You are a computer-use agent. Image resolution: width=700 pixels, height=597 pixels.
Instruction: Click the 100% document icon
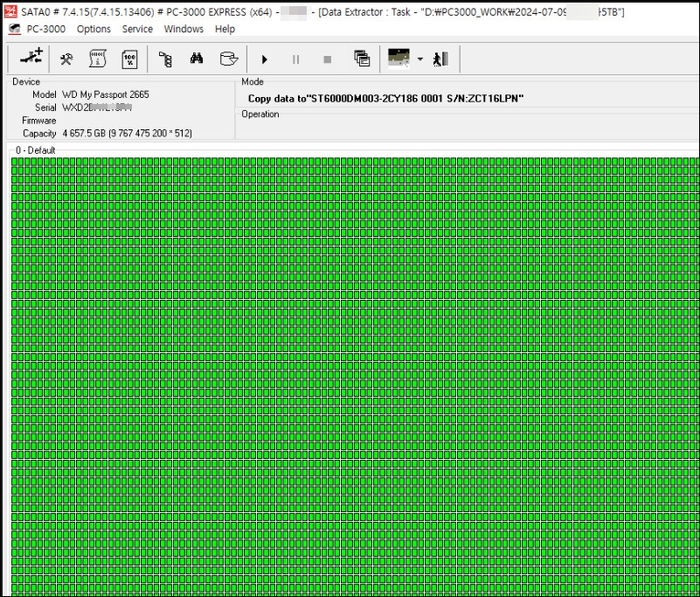tap(129, 59)
